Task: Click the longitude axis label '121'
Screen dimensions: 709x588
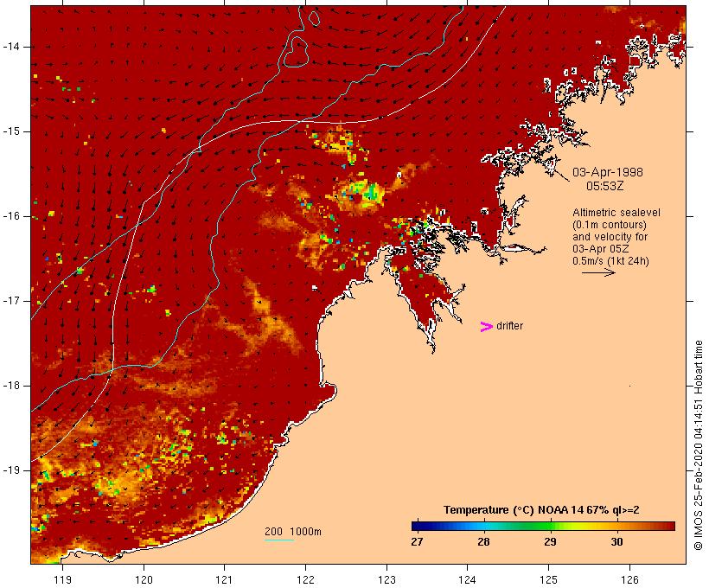Action: [x=224, y=579]
